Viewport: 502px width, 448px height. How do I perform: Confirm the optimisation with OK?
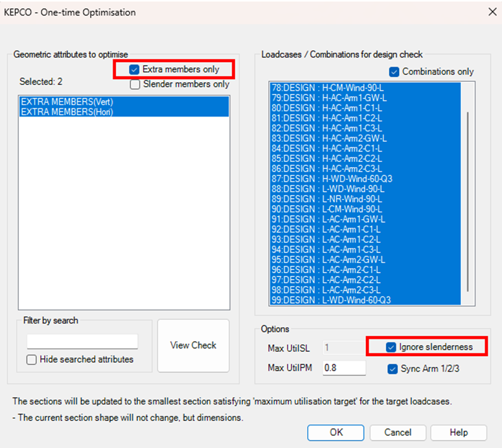[336, 432]
